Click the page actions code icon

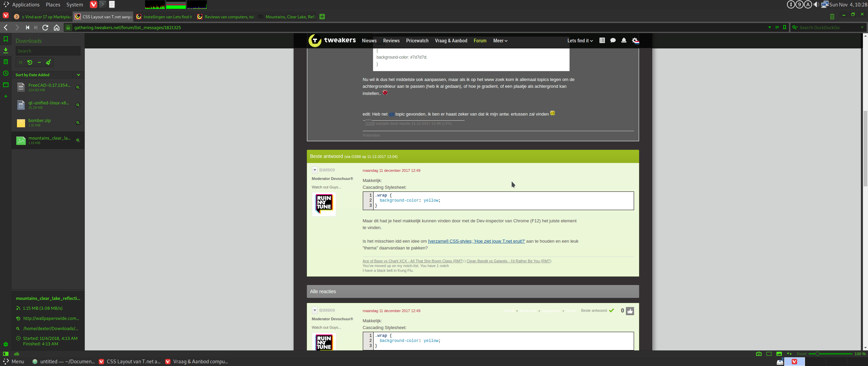click(789, 354)
